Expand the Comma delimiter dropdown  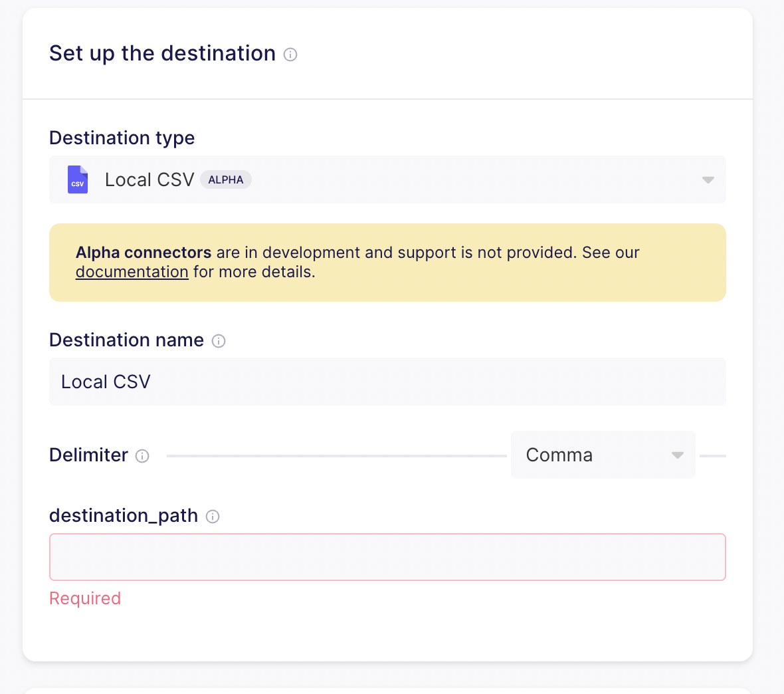(x=603, y=455)
